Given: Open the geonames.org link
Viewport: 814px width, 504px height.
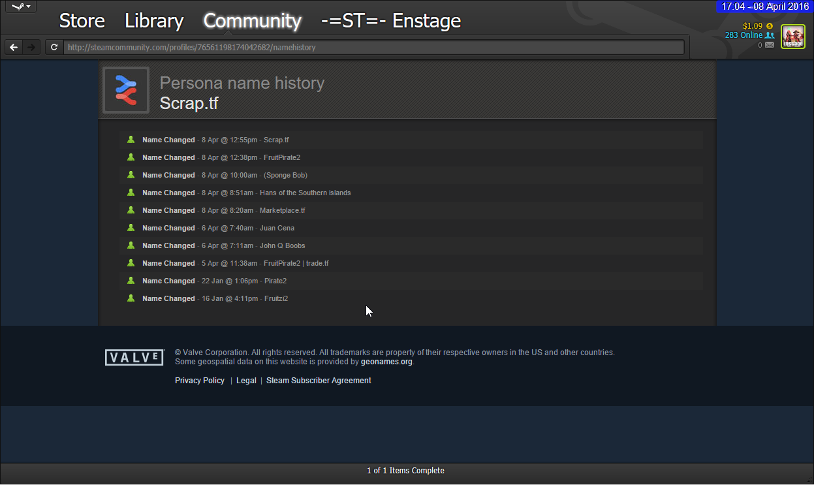Looking at the screenshot, I should [386, 362].
